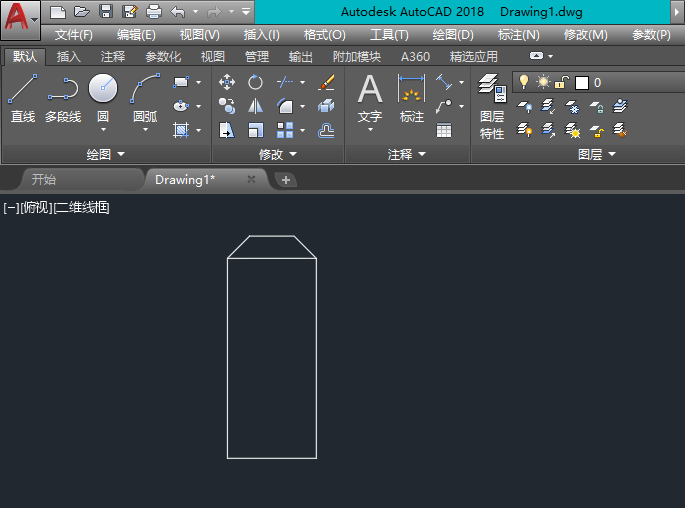Open the 圆弧 (Arc) dropdown arrow
The height and width of the screenshot is (508, 685).
pyautogui.click(x=145, y=129)
